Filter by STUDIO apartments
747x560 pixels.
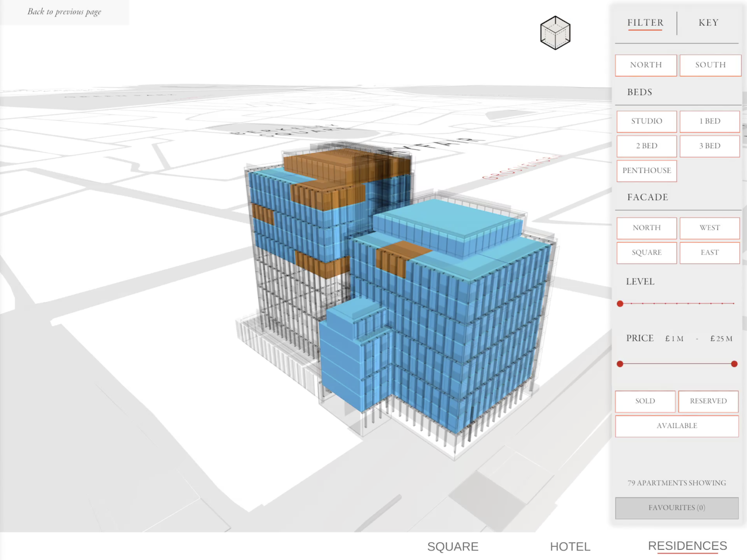[646, 121]
